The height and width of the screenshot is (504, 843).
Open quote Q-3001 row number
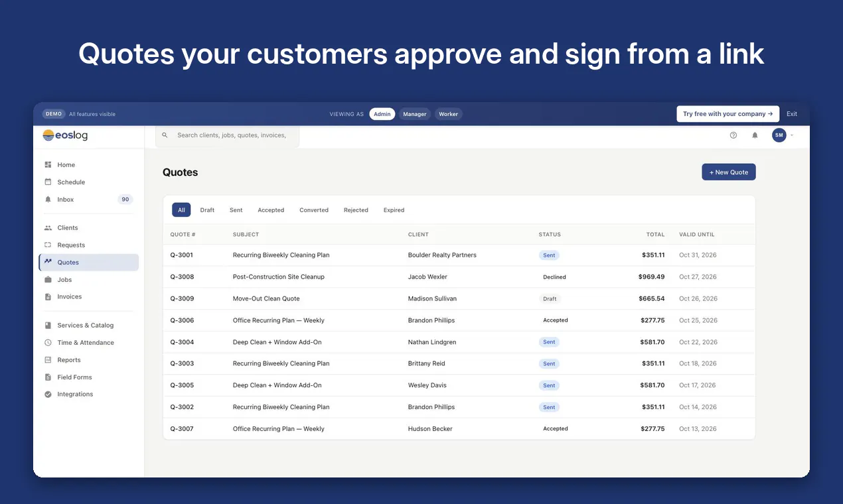182,255
